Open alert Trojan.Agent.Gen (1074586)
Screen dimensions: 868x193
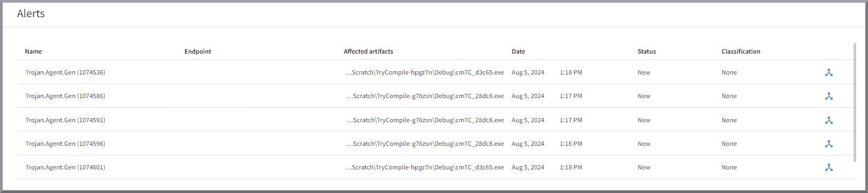[65, 96]
